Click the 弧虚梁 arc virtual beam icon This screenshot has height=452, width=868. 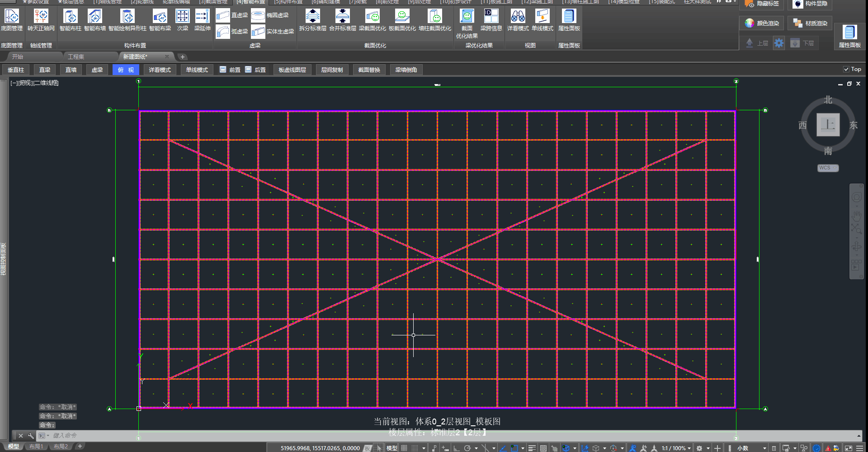pos(223,32)
